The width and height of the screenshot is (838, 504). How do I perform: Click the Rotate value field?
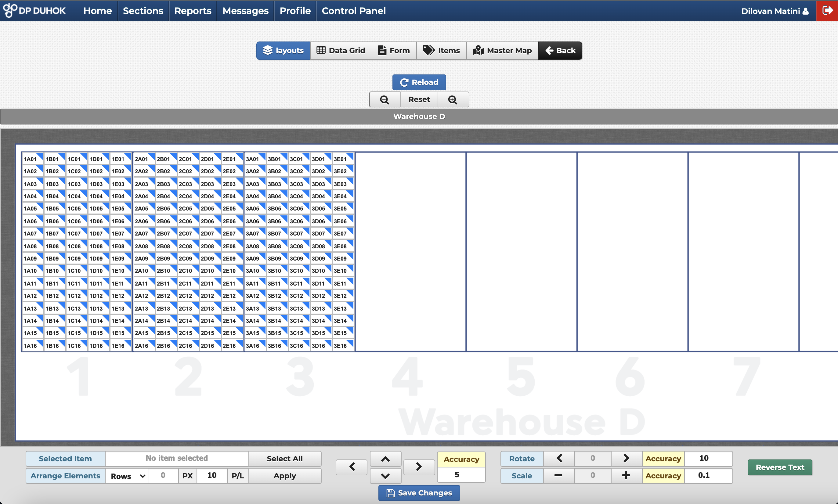(x=593, y=459)
